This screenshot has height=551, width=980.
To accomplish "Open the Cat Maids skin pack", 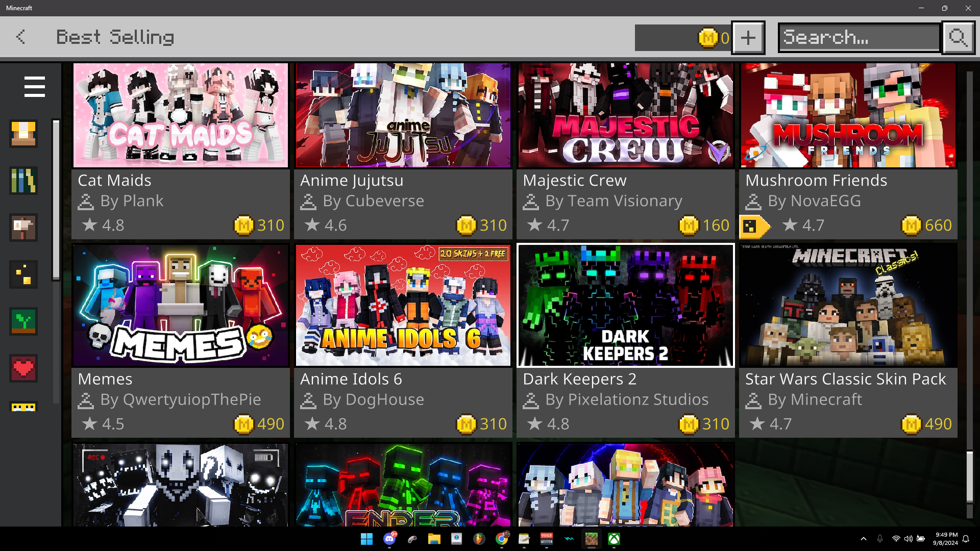I will [181, 115].
